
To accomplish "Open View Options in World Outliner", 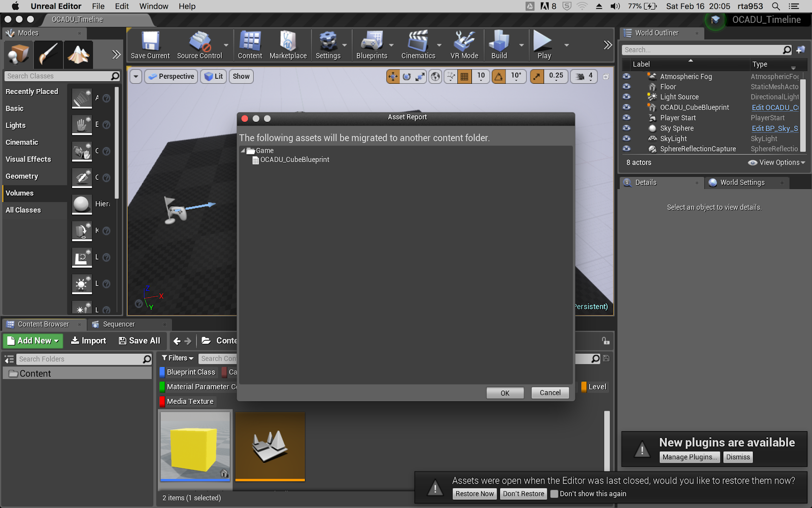I will tap(777, 163).
